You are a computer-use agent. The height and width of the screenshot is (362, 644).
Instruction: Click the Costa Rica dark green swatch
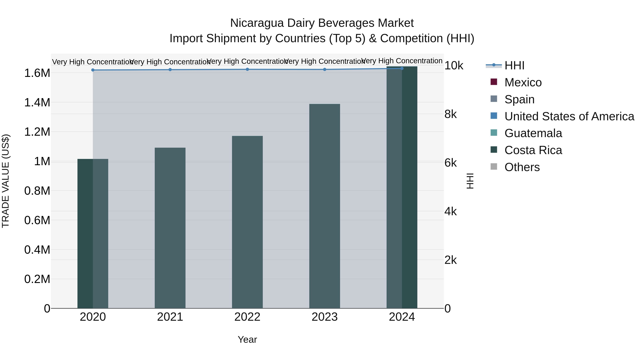494,149
